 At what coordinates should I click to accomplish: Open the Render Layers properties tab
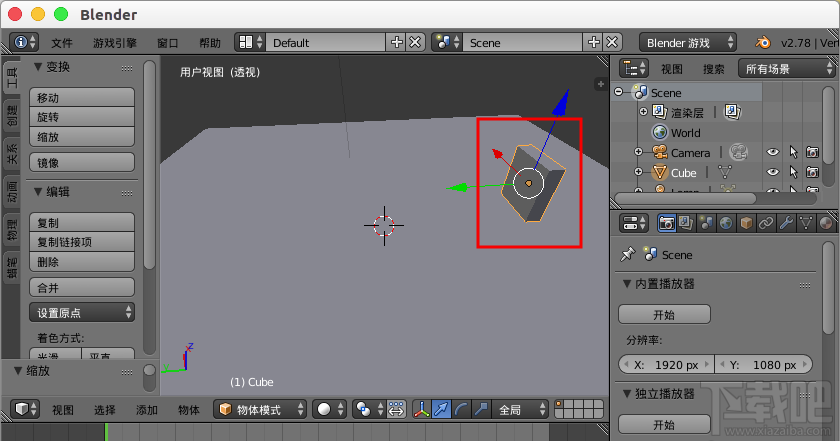[x=686, y=223]
